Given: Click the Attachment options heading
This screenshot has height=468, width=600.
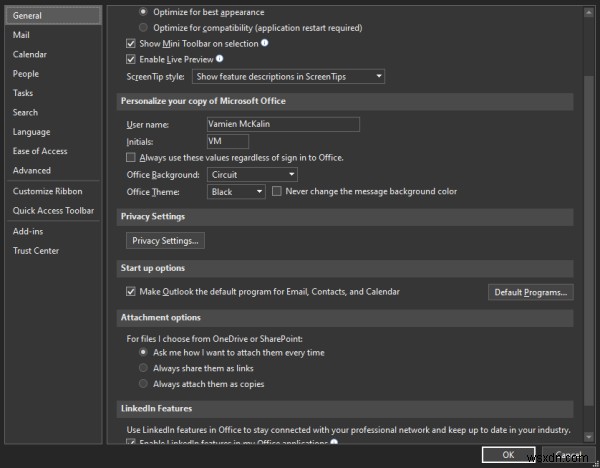Looking at the screenshot, I should point(161,317).
